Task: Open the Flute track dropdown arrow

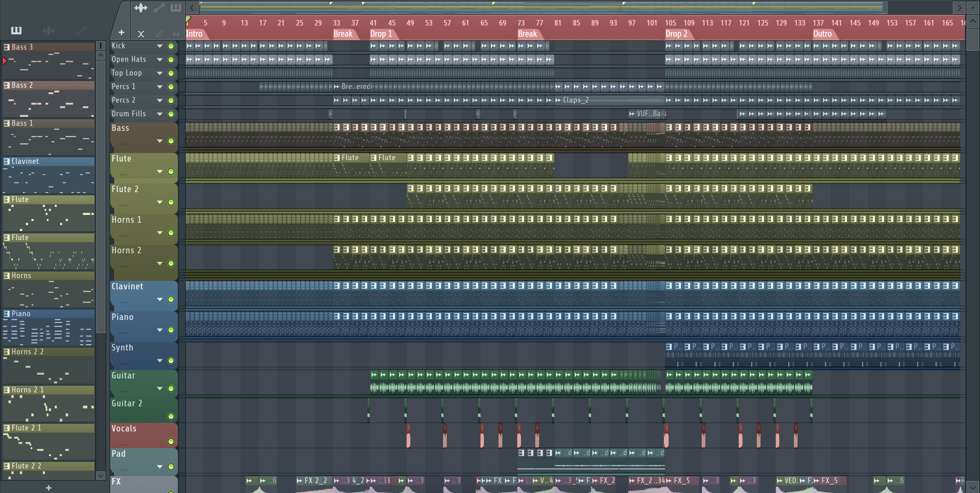Action: 160,171
